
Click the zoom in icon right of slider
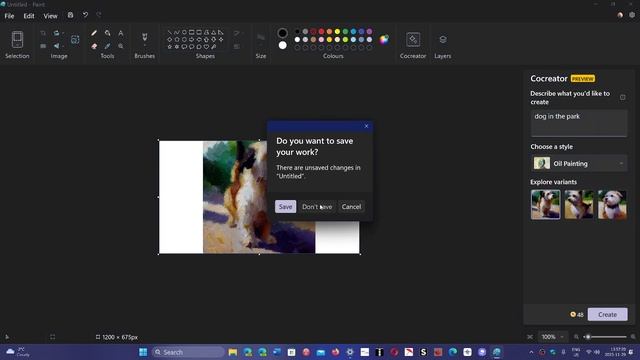(633, 337)
